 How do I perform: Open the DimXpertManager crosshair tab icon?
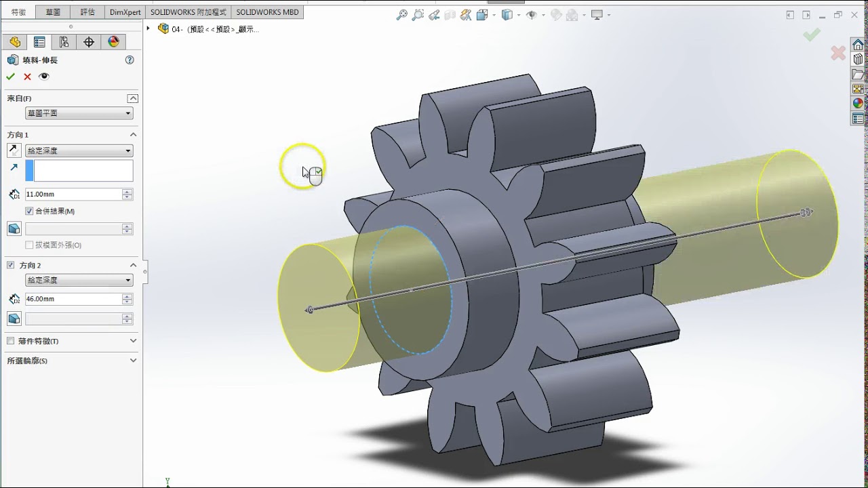(x=89, y=42)
